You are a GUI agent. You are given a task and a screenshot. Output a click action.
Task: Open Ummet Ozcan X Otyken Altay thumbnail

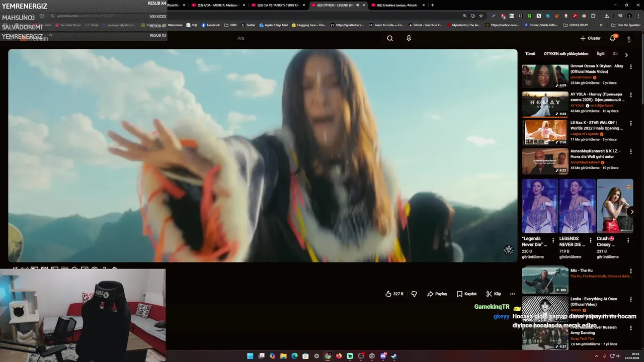pyautogui.click(x=545, y=76)
